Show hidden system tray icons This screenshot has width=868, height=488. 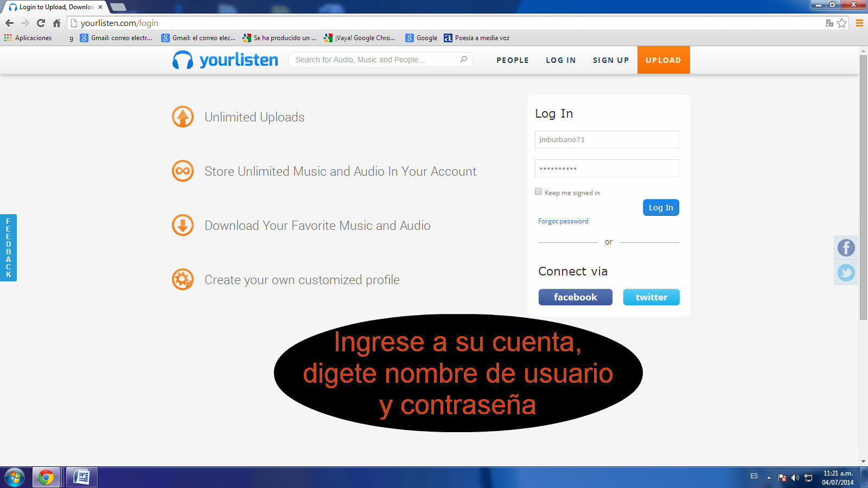pos(769,478)
